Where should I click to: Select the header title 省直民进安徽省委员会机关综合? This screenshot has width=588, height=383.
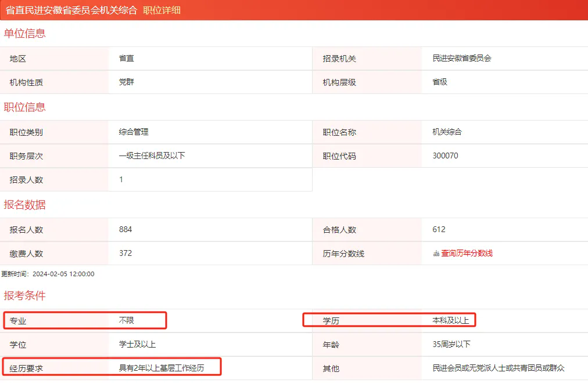pos(71,10)
